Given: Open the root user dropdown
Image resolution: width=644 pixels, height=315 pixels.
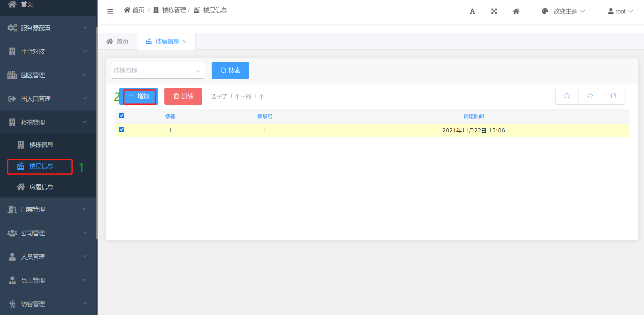Looking at the screenshot, I should [x=620, y=11].
